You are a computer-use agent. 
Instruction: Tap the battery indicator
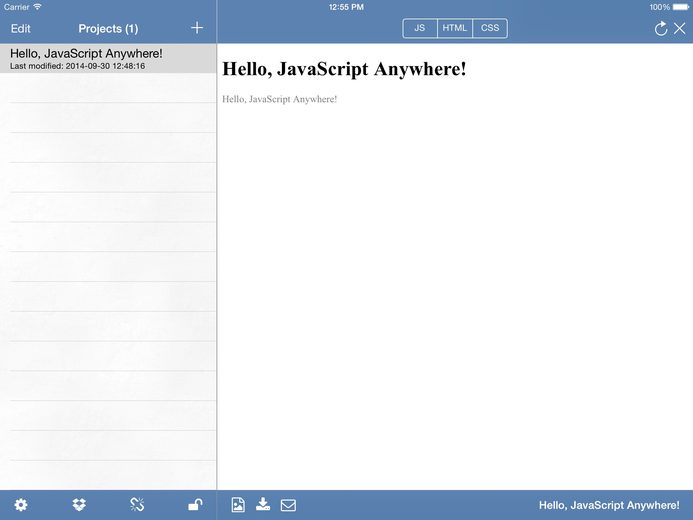[681, 7]
